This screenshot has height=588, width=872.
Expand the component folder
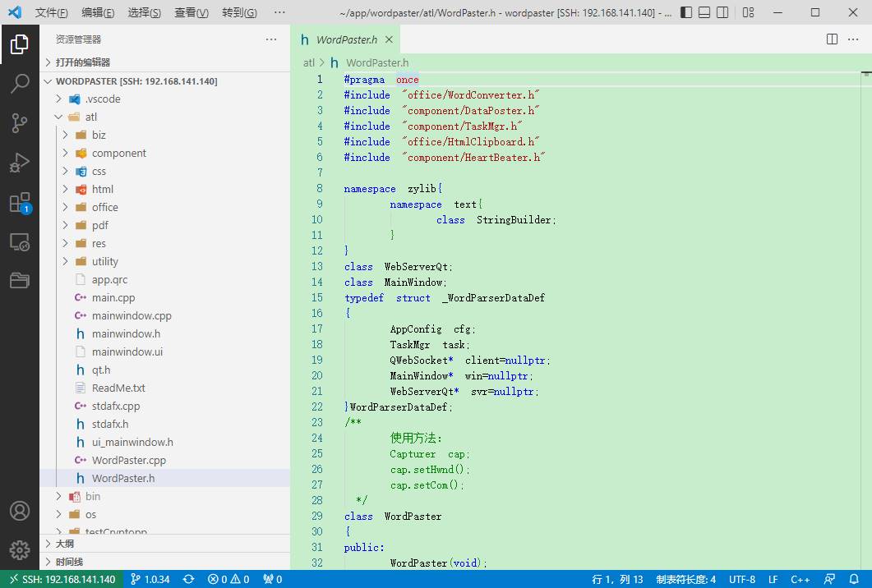click(x=118, y=153)
